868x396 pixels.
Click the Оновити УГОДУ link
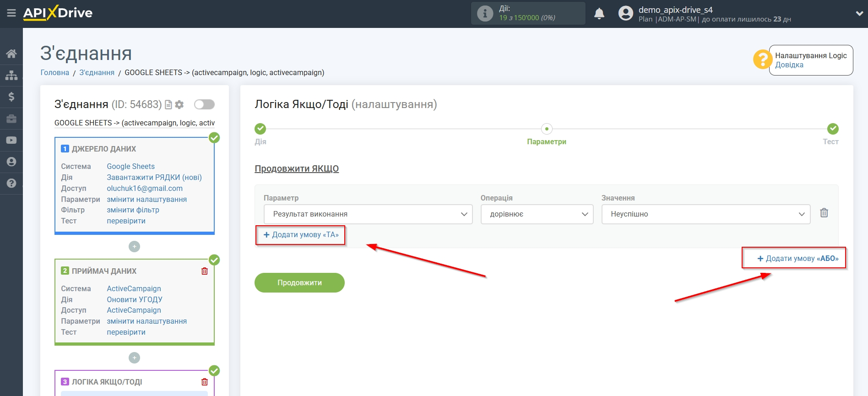135,299
